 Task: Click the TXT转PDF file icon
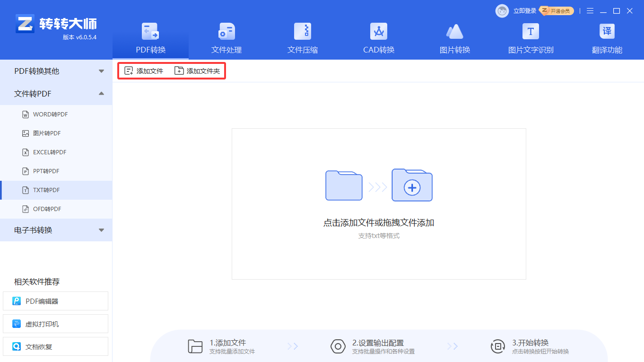coord(26,190)
